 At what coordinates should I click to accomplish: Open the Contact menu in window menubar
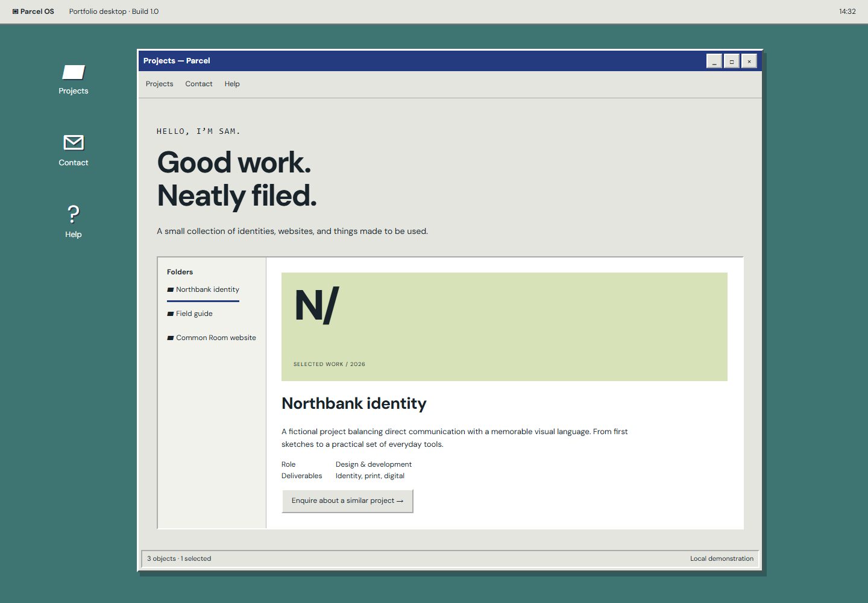(199, 84)
